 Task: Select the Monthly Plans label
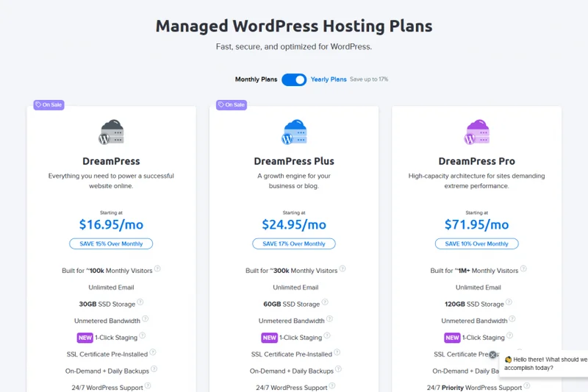tap(256, 79)
